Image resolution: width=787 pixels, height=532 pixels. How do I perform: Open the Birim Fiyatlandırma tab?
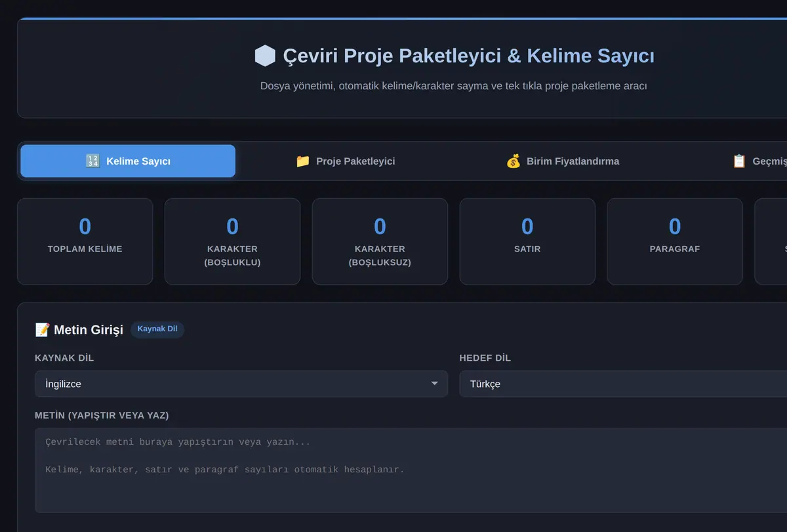(x=563, y=161)
